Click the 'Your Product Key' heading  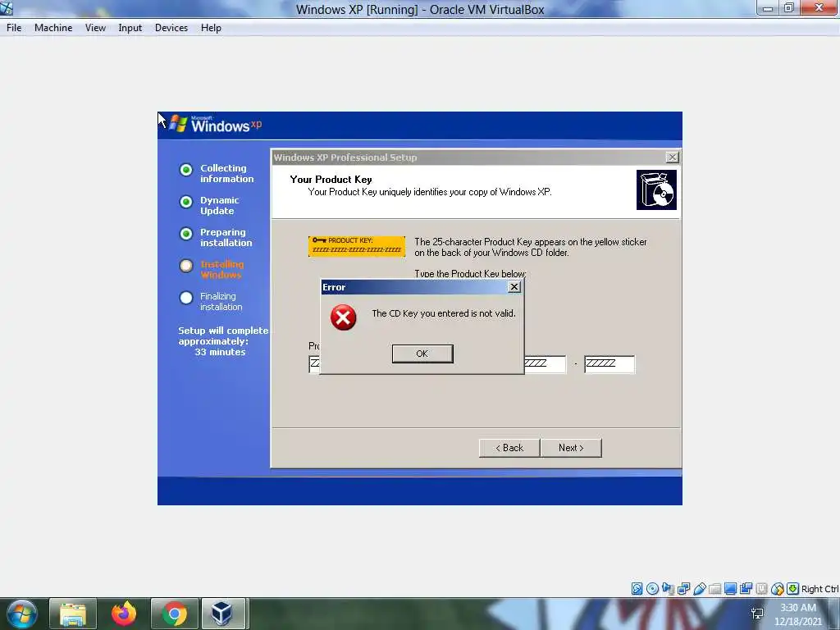coord(331,180)
